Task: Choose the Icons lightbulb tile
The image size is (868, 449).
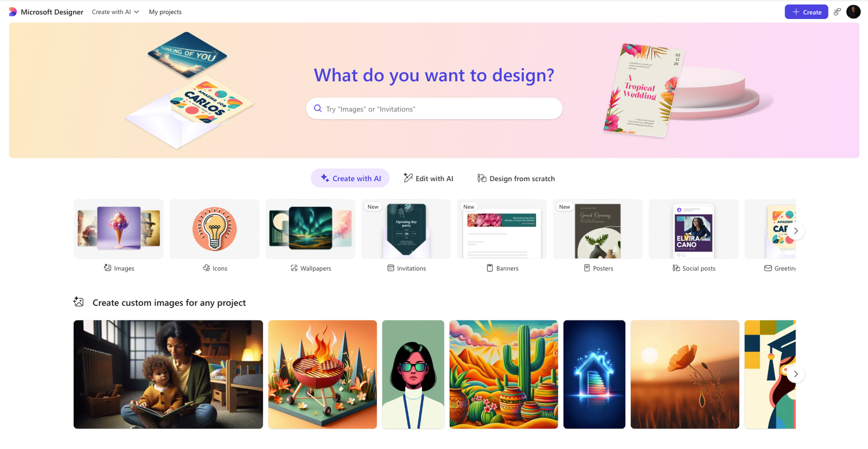Action: (x=214, y=229)
